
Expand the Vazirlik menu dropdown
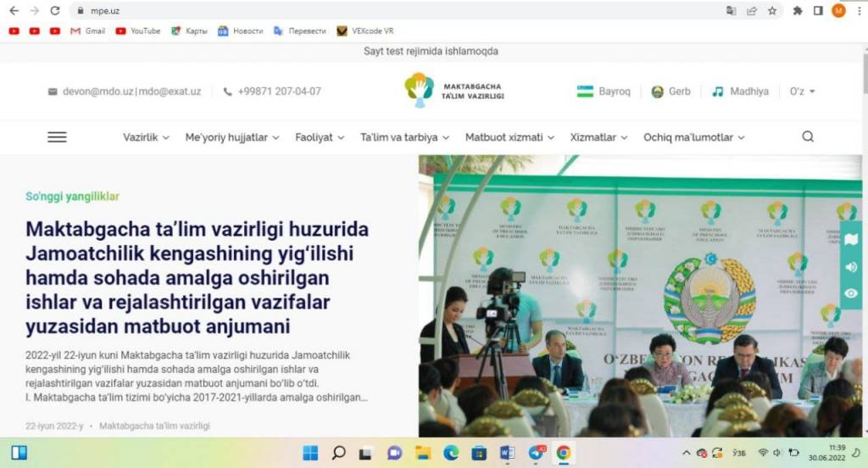(x=146, y=137)
